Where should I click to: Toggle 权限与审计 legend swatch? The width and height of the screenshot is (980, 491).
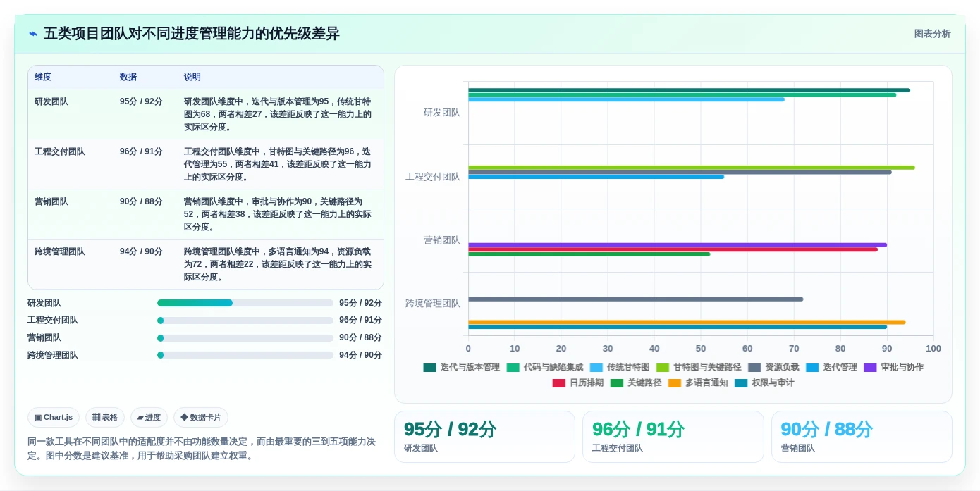[x=741, y=383]
